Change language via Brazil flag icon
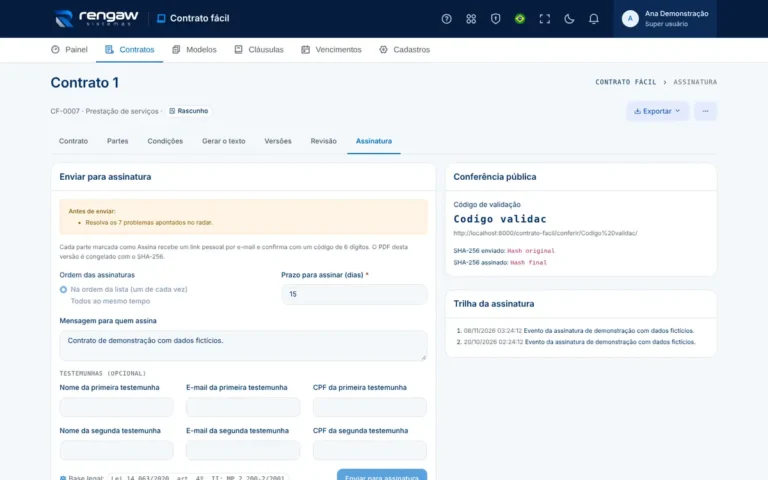Viewport: 768px width, 480px height. [520, 19]
